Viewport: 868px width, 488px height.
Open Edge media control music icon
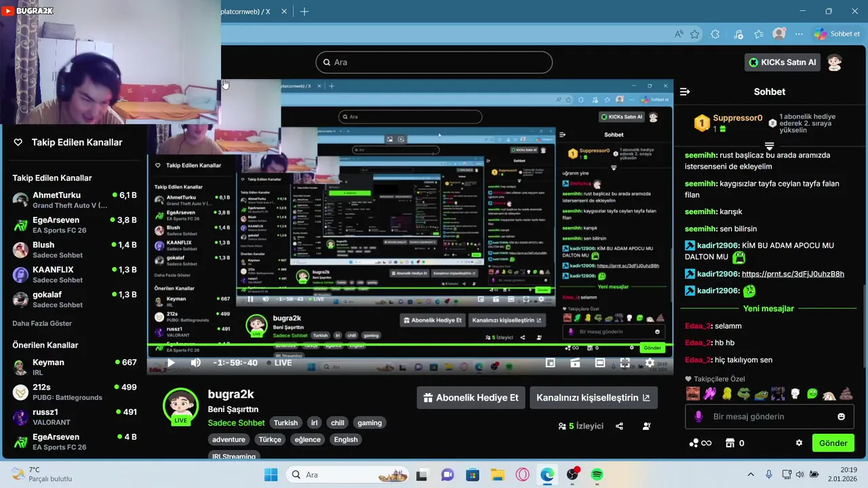pyautogui.click(x=738, y=34)
